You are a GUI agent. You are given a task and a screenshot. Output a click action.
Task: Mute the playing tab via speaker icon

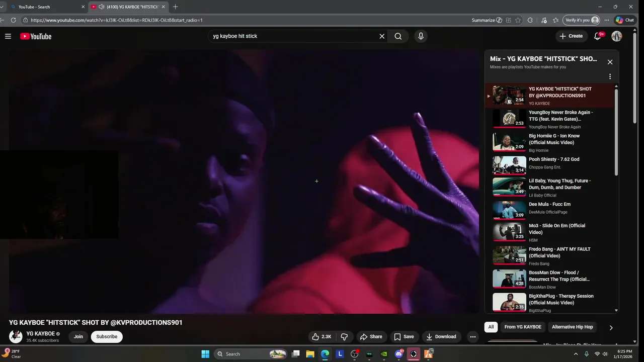(x=101, y=7)
